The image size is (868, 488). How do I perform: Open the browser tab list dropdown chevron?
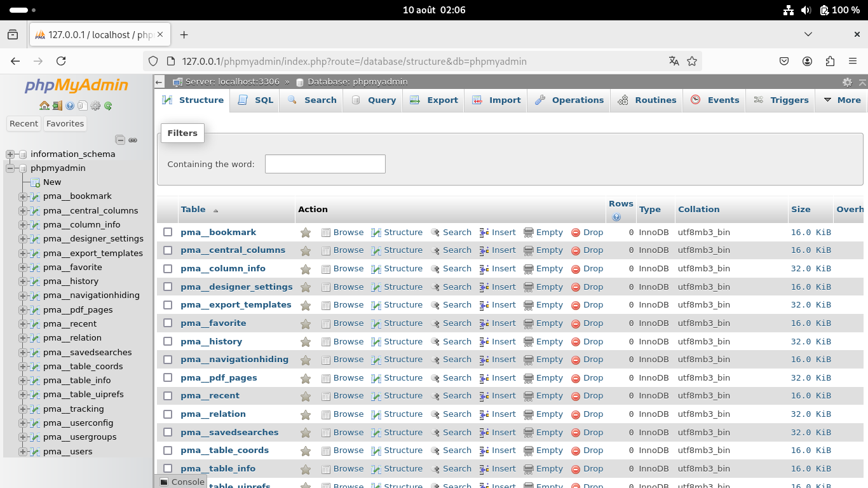808,35
